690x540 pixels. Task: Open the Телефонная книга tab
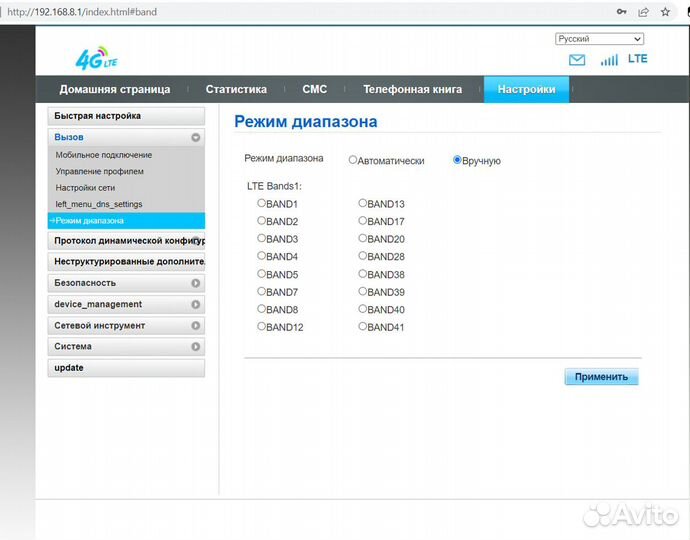[412, 89]
